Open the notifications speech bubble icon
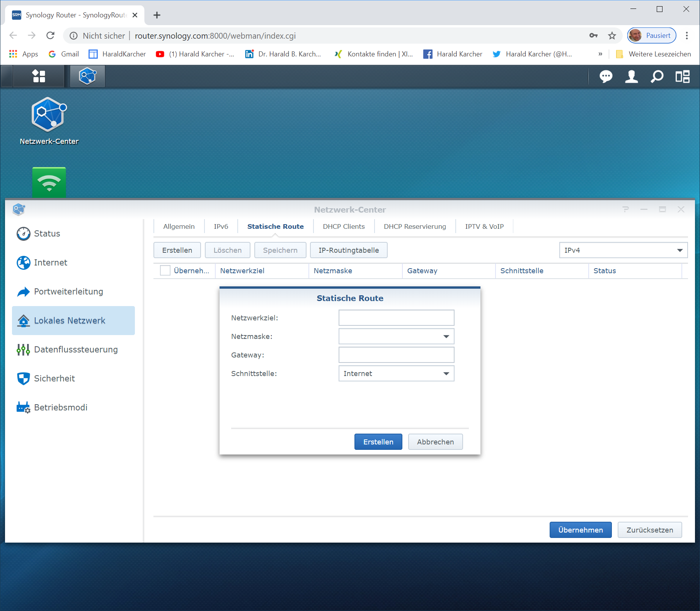This screenshot has height=611, width=700. (606, 77)
